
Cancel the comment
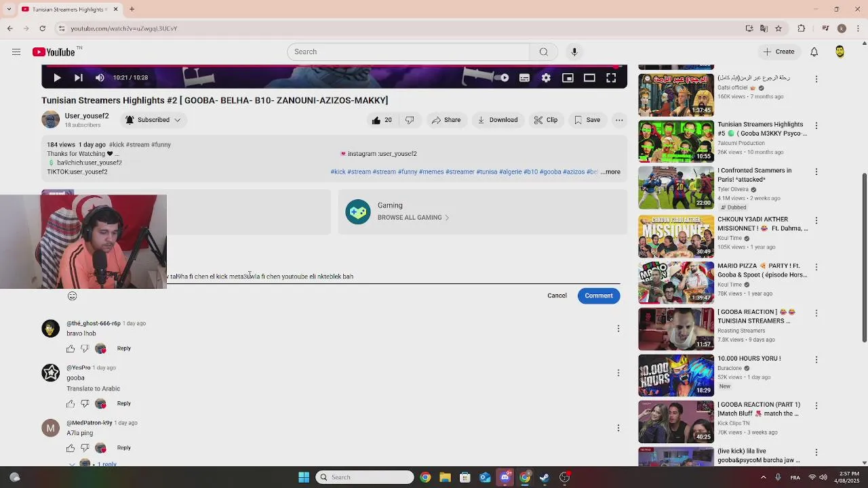557,296
